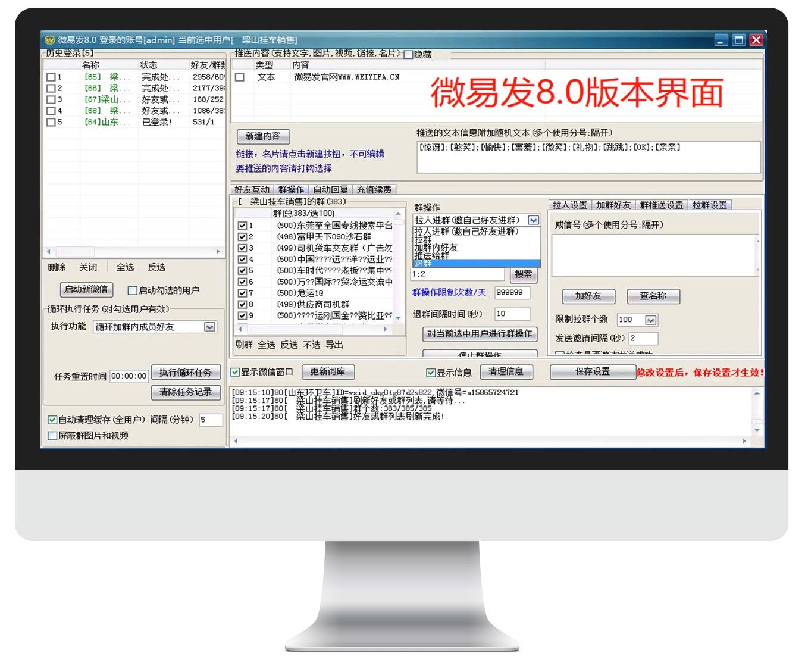The height and width of the screenshot is (672, 805).
Task: Uncheck group 2 富甲天下090沙石群
Action: (x=242, y=237)
